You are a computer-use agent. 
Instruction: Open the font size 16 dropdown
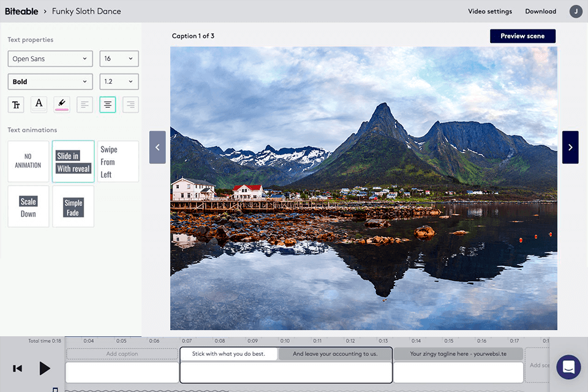119,58
